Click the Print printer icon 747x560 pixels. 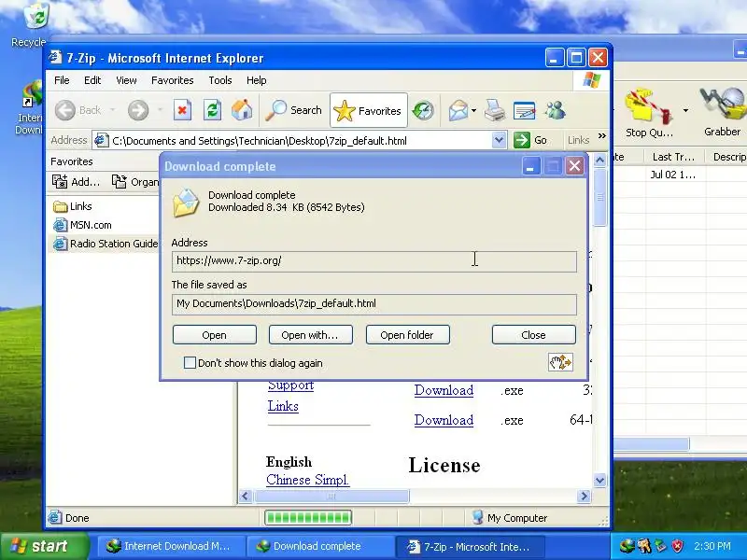495,110
